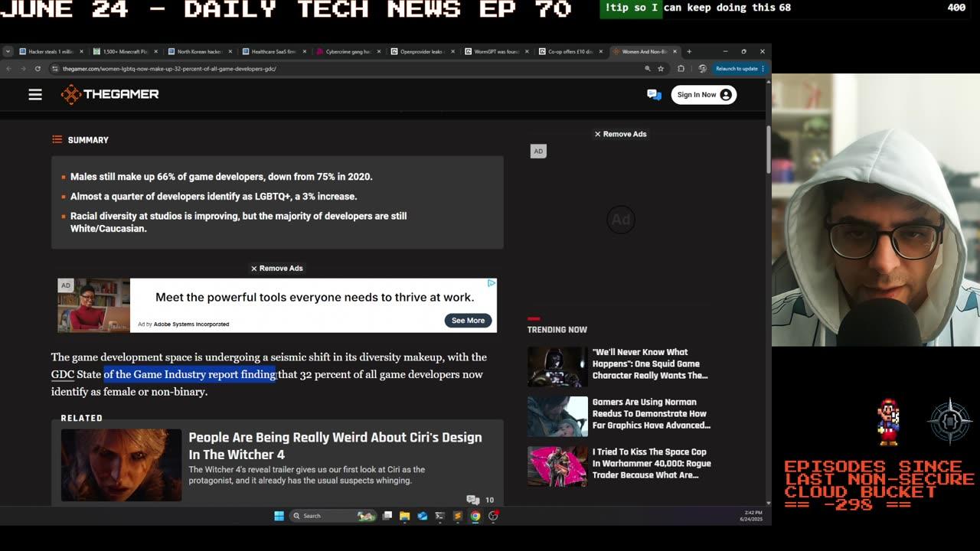The width and height of the screenshot is (980, 551).
Task: Open Outlook from the taskbar
Action: point(422,516)
